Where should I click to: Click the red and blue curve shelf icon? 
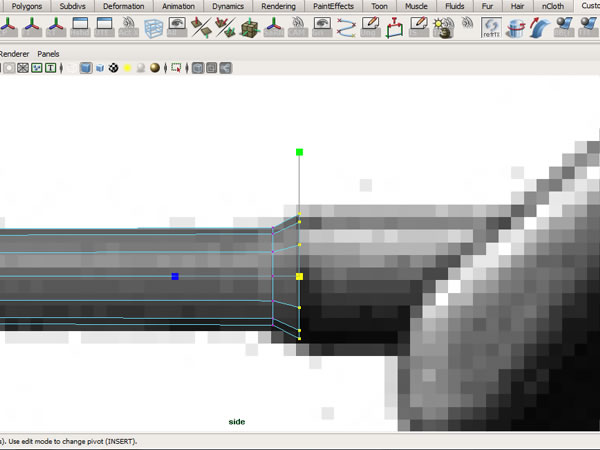[x=346, y=28]
